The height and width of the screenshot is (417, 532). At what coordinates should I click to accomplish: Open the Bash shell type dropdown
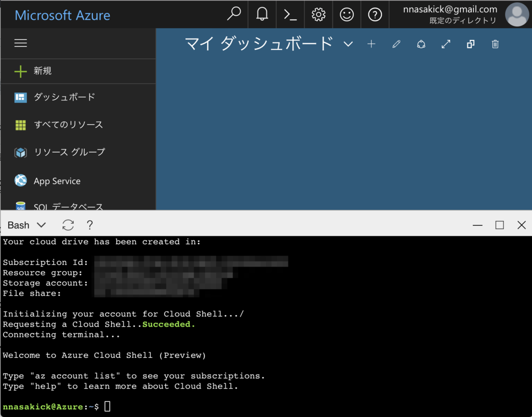pos(27,225)
